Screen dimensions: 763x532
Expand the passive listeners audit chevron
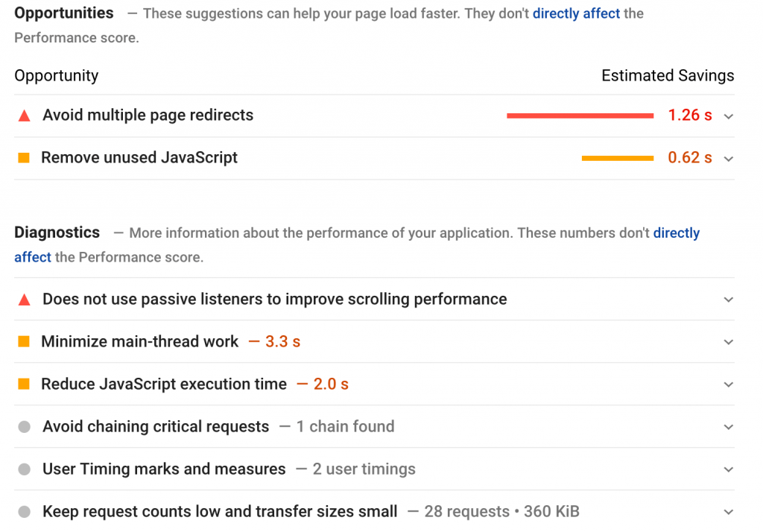click(x=729, y=300)
